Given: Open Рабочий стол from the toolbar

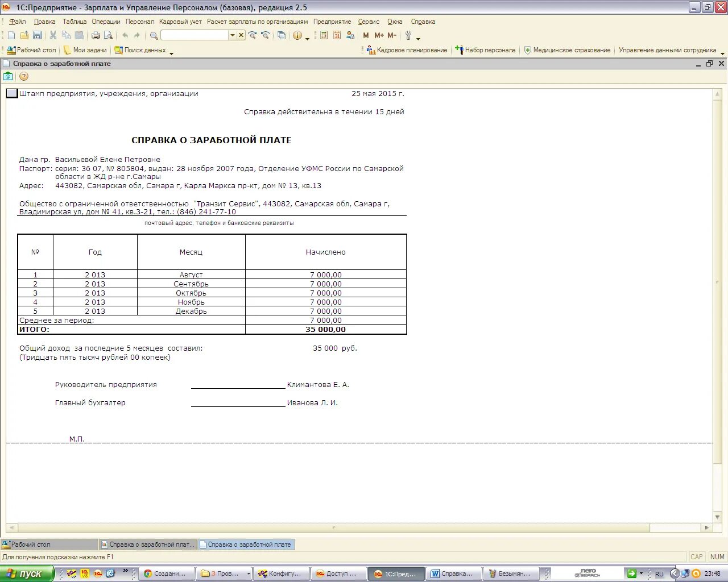Looking at the screenshot, I should 32,50.
